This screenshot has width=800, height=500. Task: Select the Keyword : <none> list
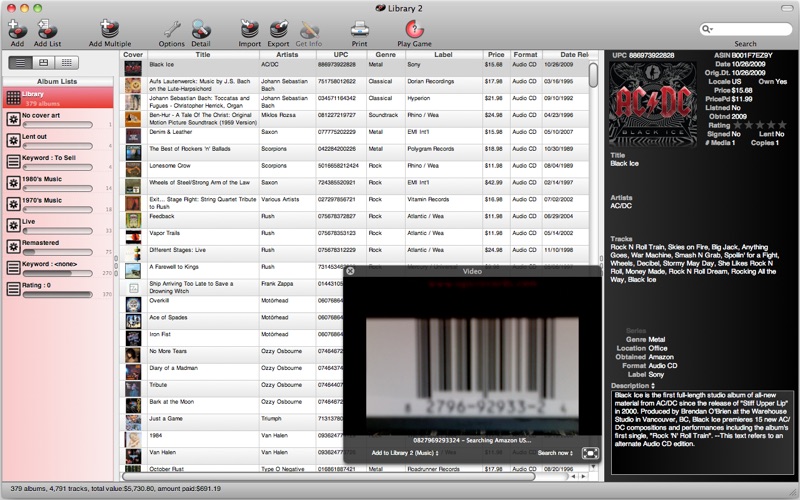[58, 268]
